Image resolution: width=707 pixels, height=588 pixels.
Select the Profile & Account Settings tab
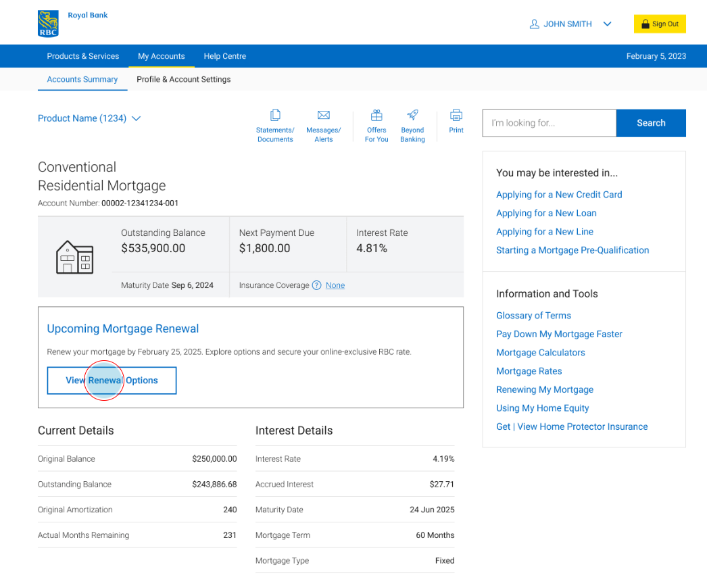click(x=184, y=79)
